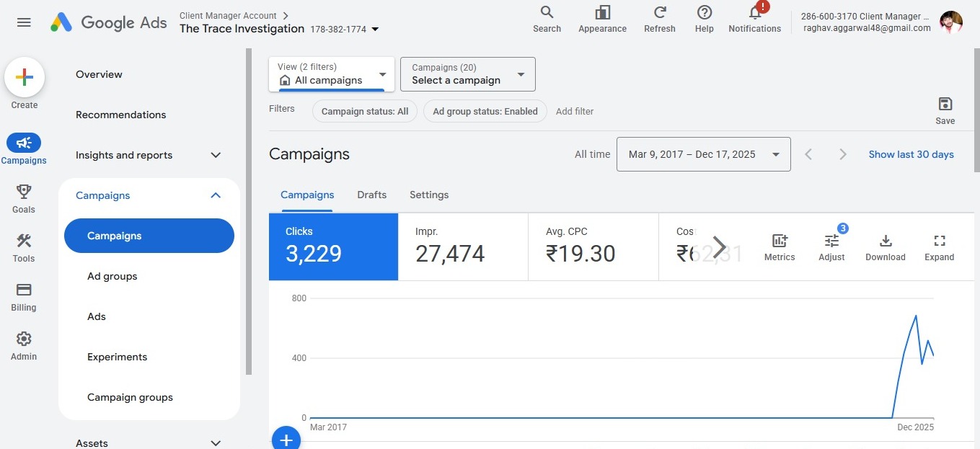Click the Create plus button

[25, 78]
